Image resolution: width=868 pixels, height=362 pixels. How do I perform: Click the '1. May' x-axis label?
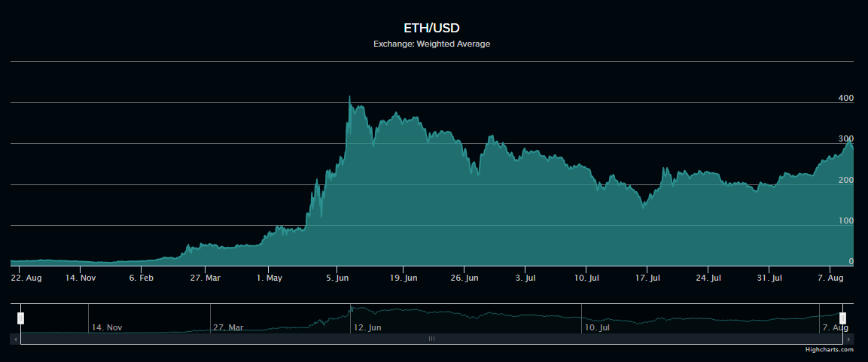(x=270, y=278)
